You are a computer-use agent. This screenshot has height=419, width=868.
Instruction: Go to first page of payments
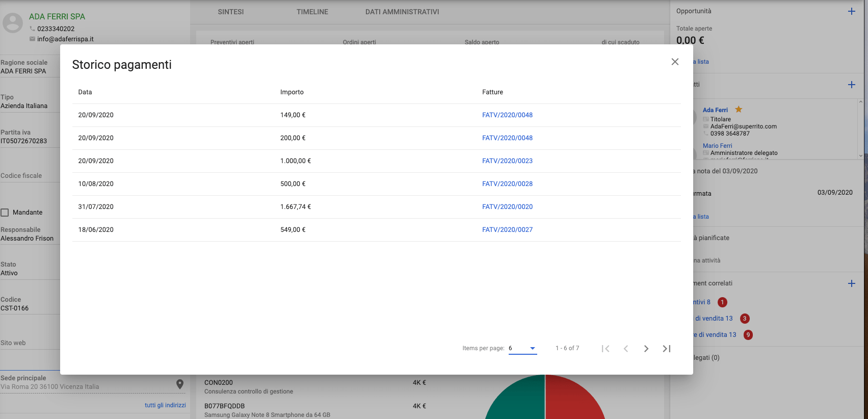(606, 349)
